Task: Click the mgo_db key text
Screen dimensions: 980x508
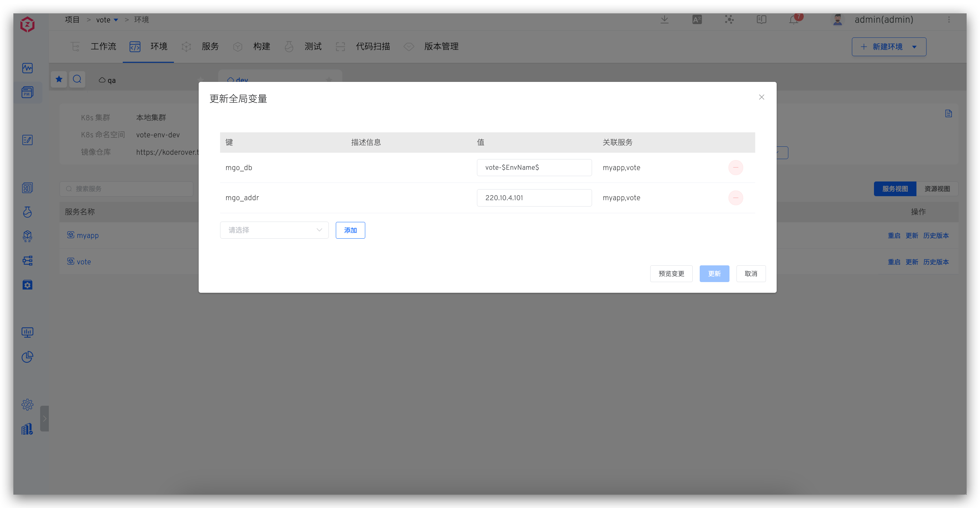Action: (x=238, y=168)
